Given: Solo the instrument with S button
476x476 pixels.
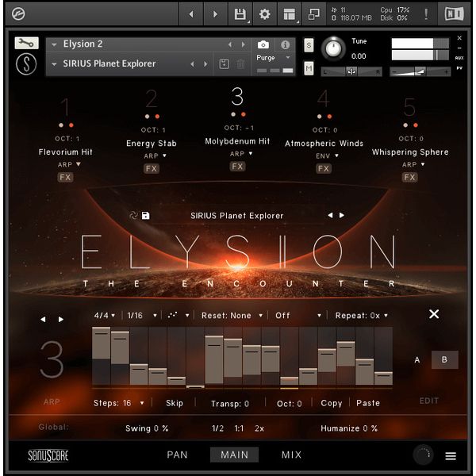Looking at the screenshot, I should (x=309, y=45).
